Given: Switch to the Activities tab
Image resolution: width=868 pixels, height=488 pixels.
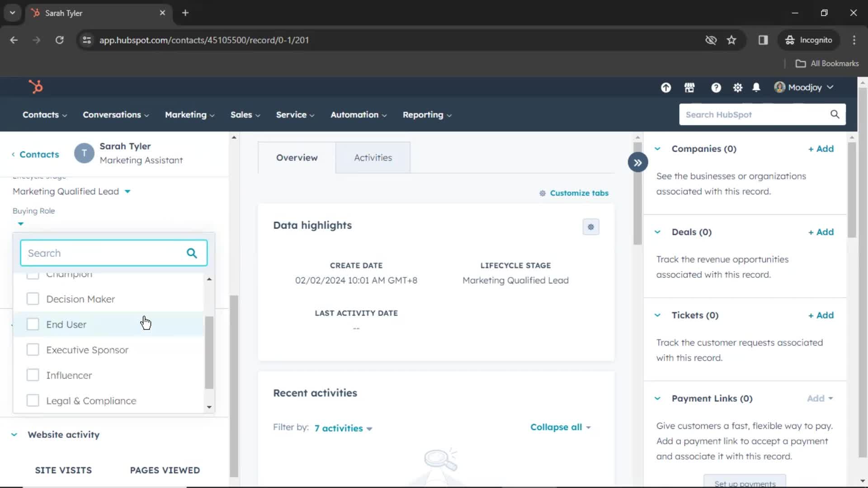Looking at the screenshot, I should tap(373, 157).
